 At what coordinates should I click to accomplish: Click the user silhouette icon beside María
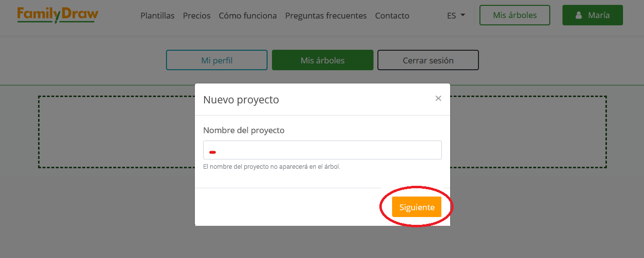click(579, 16)
